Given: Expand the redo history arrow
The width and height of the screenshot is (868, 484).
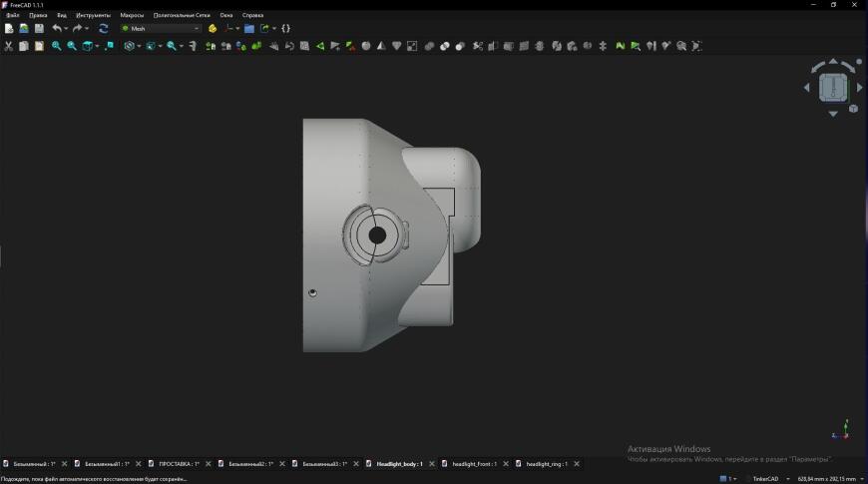Looking at the screenshot, I should 87,29.
